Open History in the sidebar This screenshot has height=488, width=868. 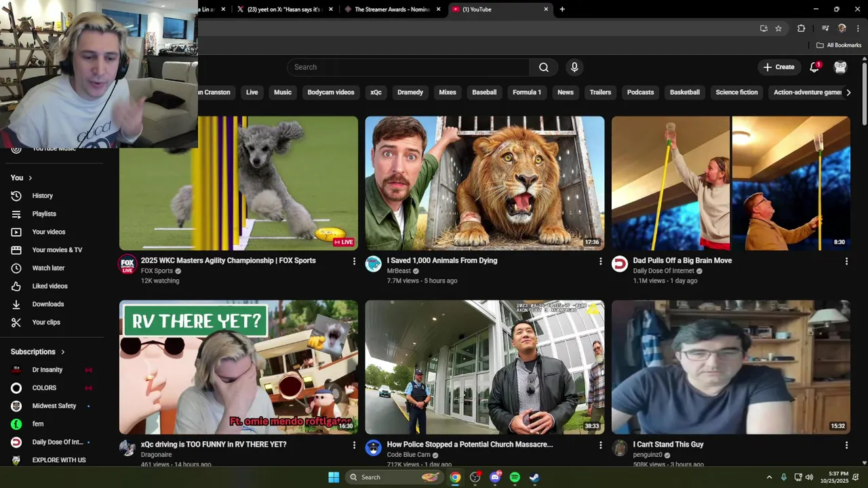coord(42,196)
